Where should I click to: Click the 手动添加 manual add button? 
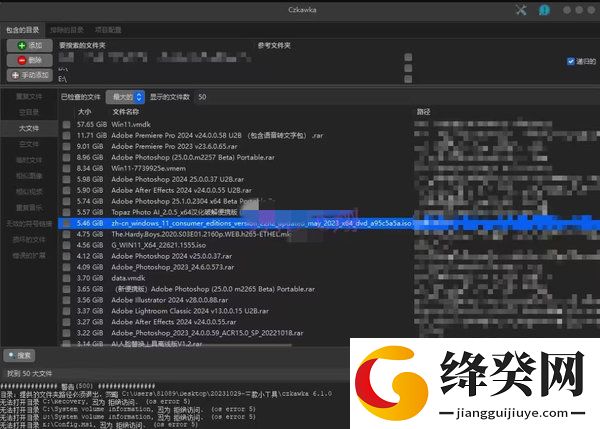click(x=29, y=75)
